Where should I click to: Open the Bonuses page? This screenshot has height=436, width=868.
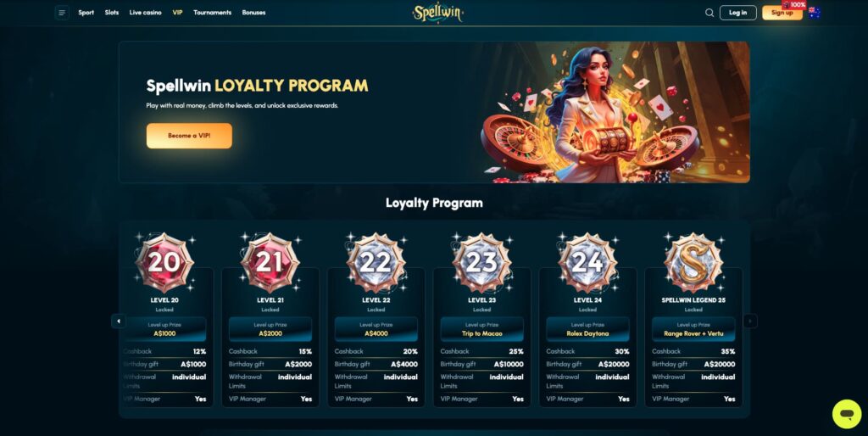[x=253, y=13]
